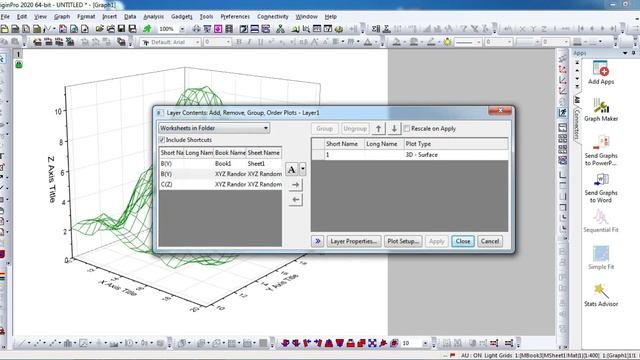The image size is (640, 360).
Task: Open the plot type arrow beside A
Action: 302,169
